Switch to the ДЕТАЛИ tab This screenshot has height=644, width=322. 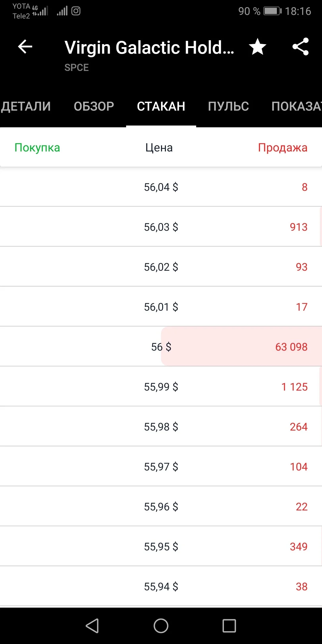(26, 106)
